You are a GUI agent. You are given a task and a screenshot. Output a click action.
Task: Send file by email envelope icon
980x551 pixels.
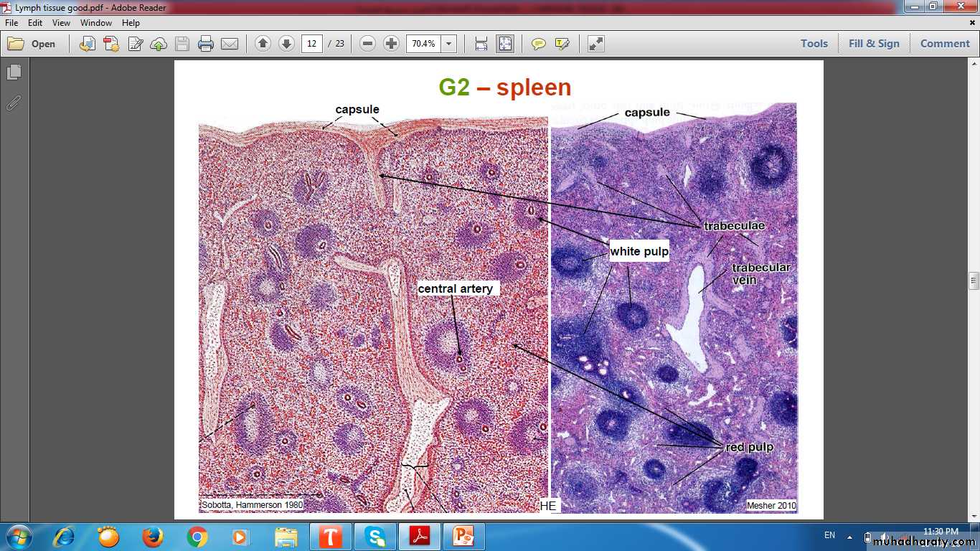pyautogui.click(x=230, y=44)
